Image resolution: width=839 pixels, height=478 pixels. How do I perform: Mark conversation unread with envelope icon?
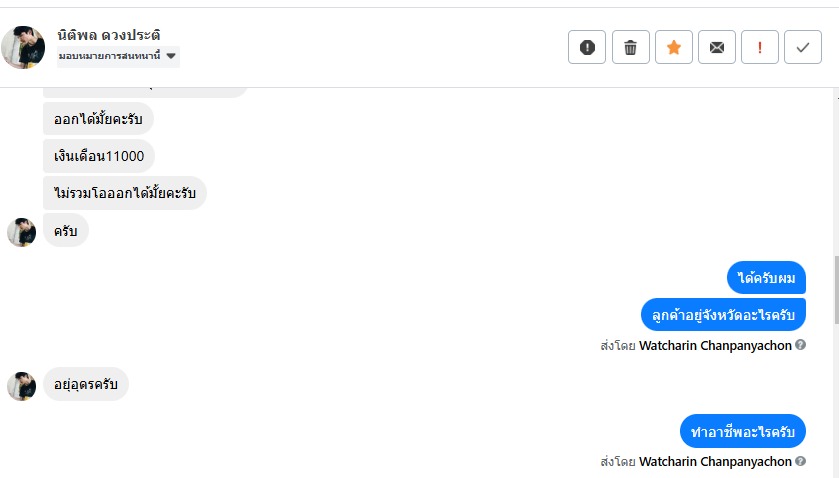coord(717,47)
